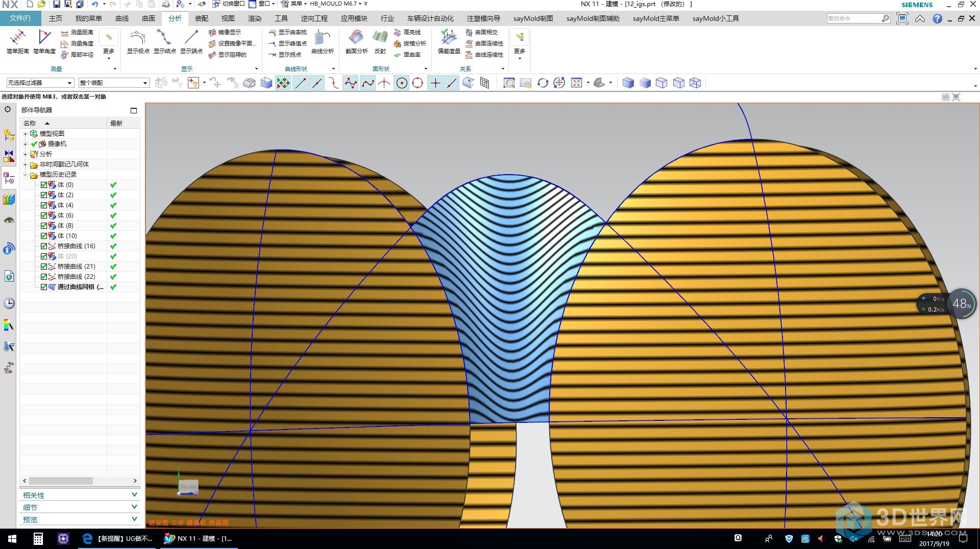Toggle checkbox for 体 (20)
This screenshot has height=549, width=980.
click(44, 256)
